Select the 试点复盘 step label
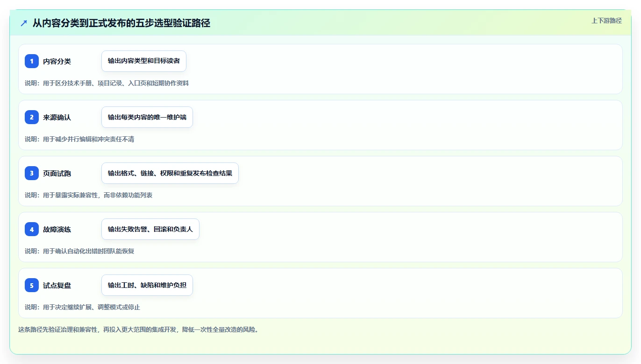The width and height of the screenshot is (641, 364). (57, 285)
